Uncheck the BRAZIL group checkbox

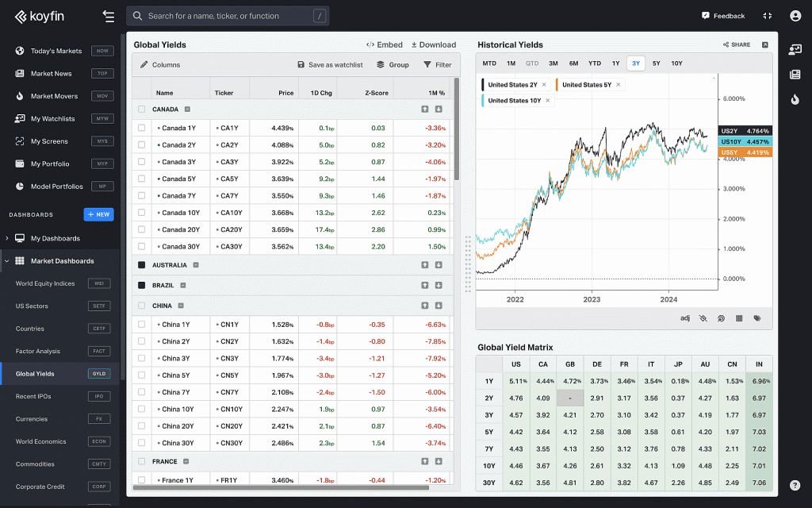pyautogui.click(x=141, y=285)
